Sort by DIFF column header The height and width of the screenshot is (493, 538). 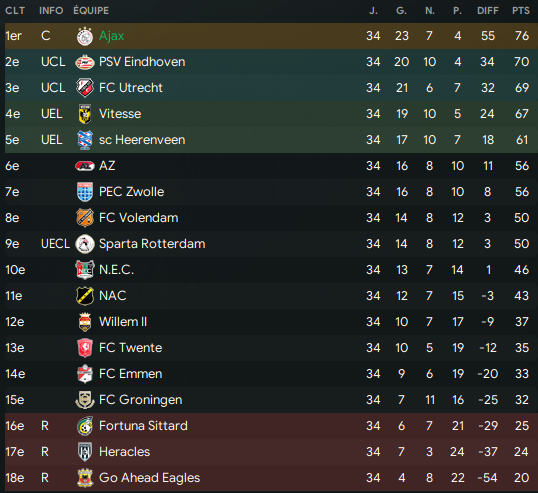(488, 11)
